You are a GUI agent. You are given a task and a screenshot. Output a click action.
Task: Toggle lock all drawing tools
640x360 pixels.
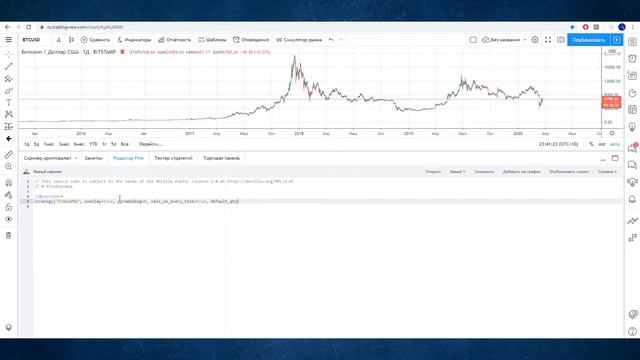point(9,207)
